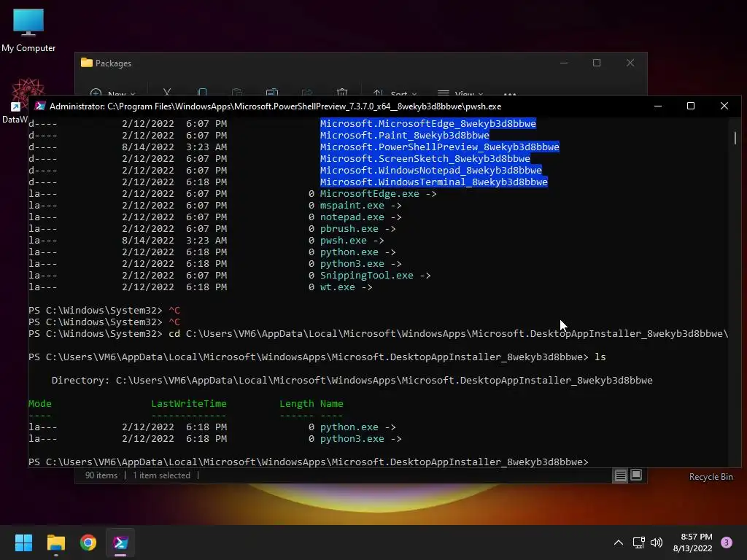Click the Delete trash icon in Explorer toolbar
Image resolution: width=747 pixels, height=560 pixels.
pos(342,93)
